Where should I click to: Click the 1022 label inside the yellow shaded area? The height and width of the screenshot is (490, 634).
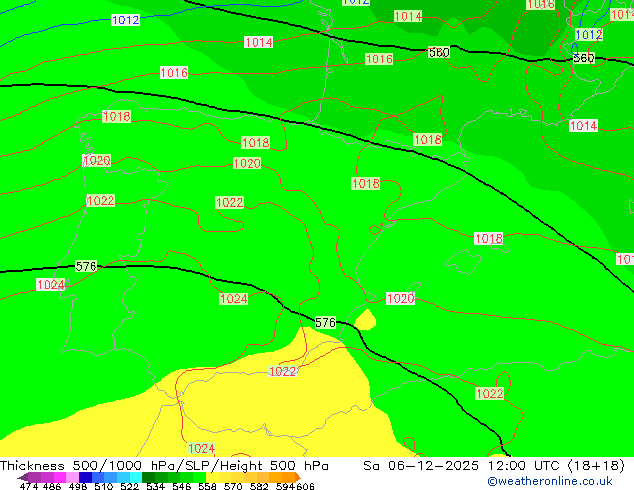click(x=282, y=371)
